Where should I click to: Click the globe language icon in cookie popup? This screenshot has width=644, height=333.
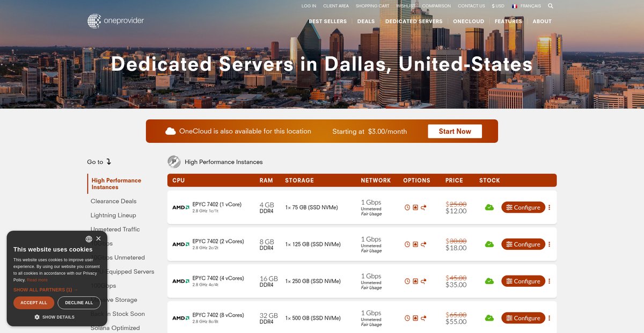[x=89, y=239]
